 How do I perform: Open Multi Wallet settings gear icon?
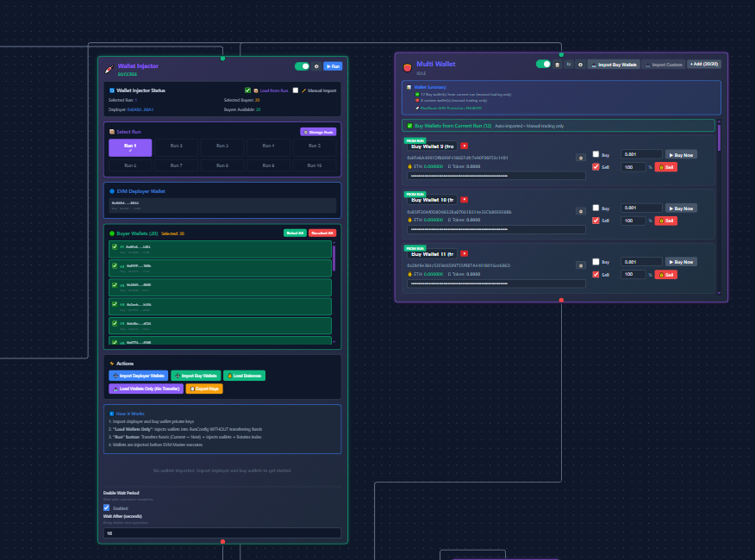(x=581, y=64)
